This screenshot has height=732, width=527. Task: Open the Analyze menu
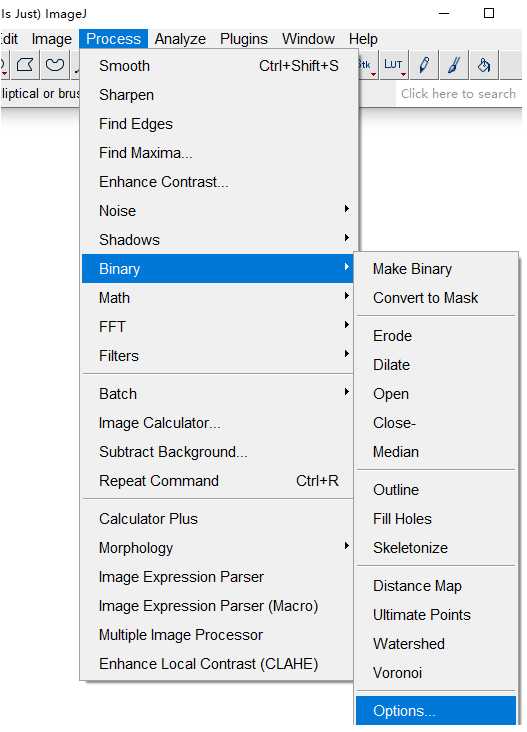[180, 39]
